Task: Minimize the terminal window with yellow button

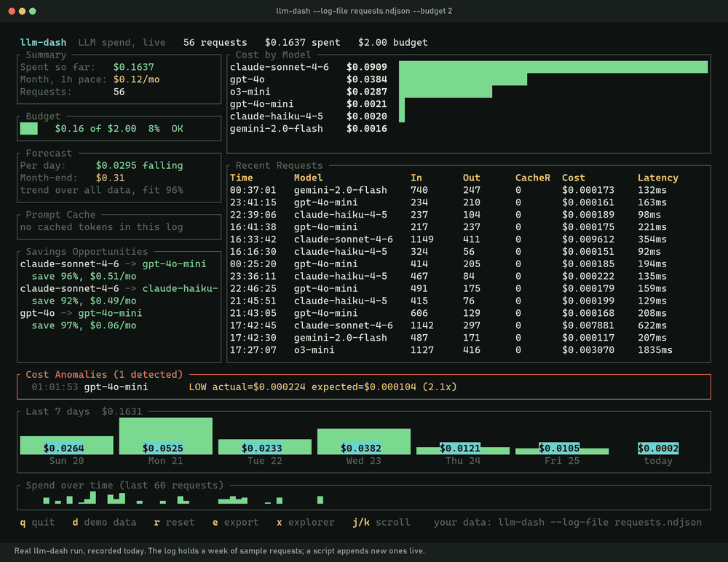Action: click(x=23, y=11)
